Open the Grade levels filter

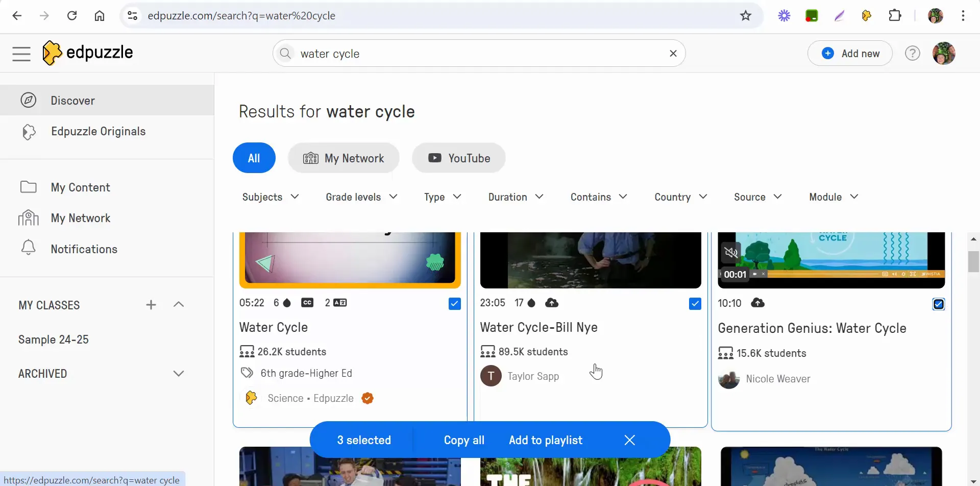pyautogui.click(x=361, y=197)
